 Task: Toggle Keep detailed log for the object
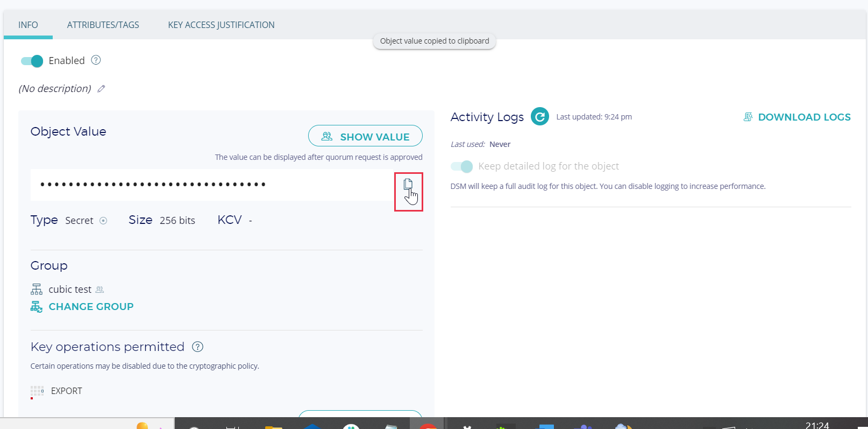coord(461,166)
